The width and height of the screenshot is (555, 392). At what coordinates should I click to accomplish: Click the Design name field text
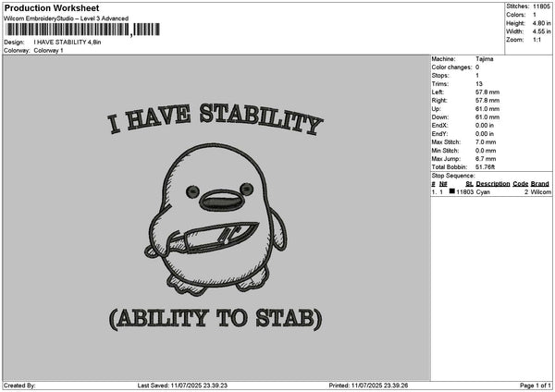(x=68, y=42)
